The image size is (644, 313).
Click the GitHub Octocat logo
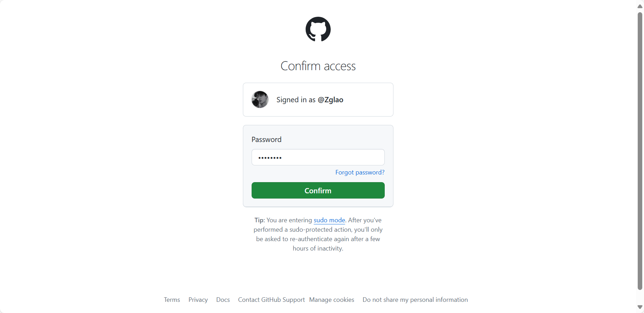click(x=318, y=29)
